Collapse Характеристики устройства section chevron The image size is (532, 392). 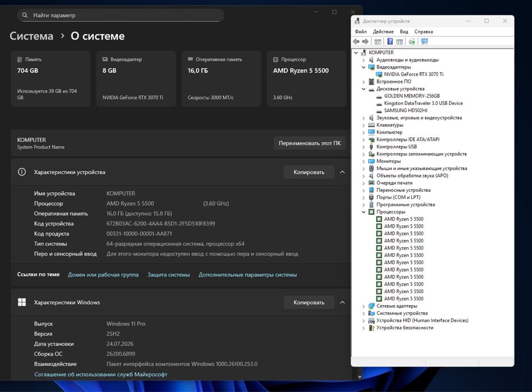click(342, 172)
